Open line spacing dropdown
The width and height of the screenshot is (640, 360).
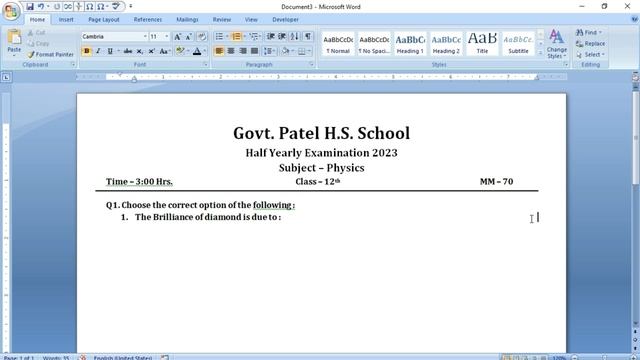[269, 51]
